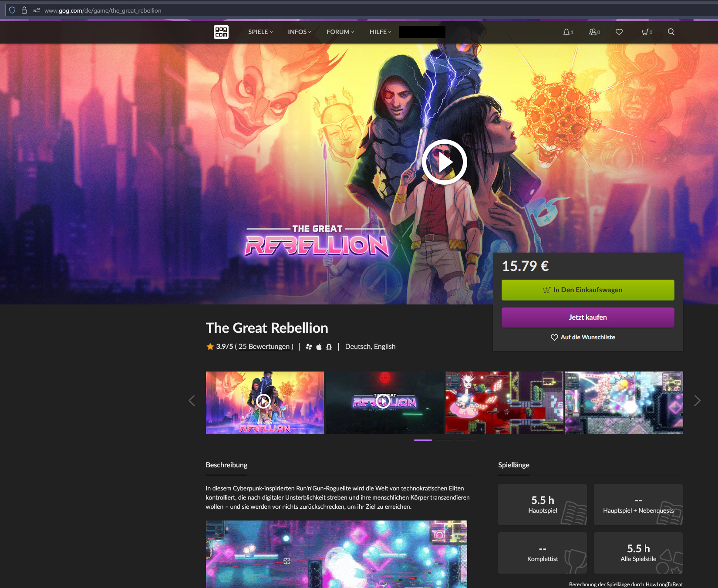Open the HowLongToBeat link

tap(664, 585)
